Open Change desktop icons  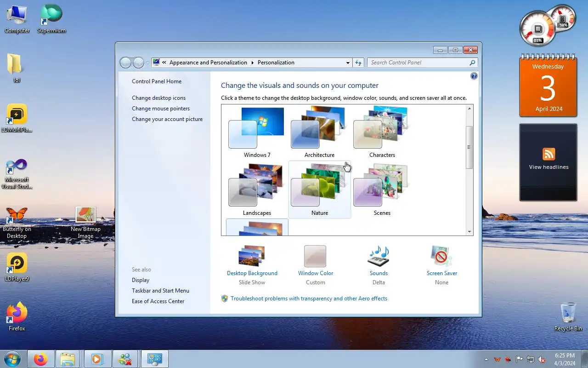coord(158,98)
